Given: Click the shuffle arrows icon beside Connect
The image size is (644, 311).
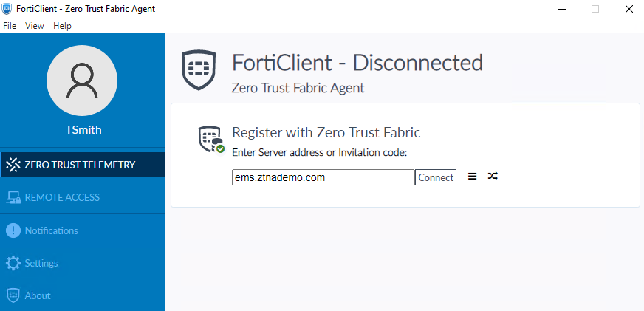Looking at the screenshot, I should coord(493,177).
